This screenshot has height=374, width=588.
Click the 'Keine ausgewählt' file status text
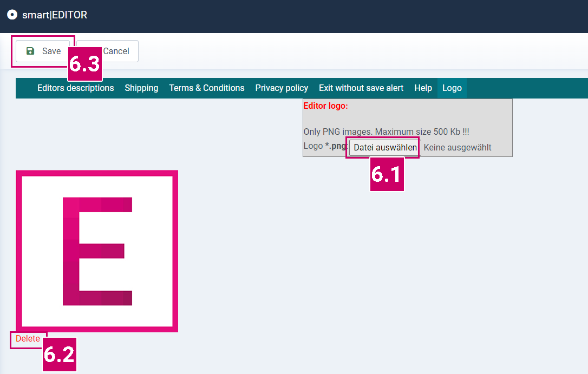point(457,148)
